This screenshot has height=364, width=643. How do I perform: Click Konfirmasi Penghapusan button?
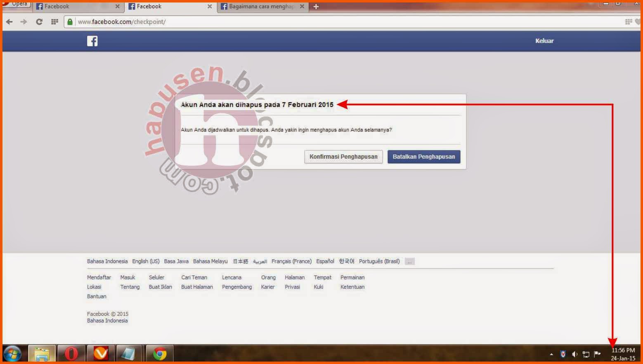coord(343,157)
